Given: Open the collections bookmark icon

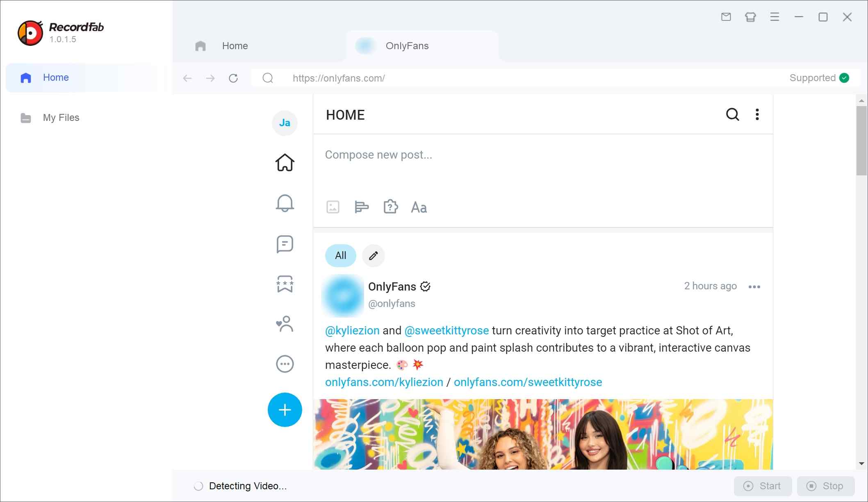Looking at the screenshot, I should point(285,284).
